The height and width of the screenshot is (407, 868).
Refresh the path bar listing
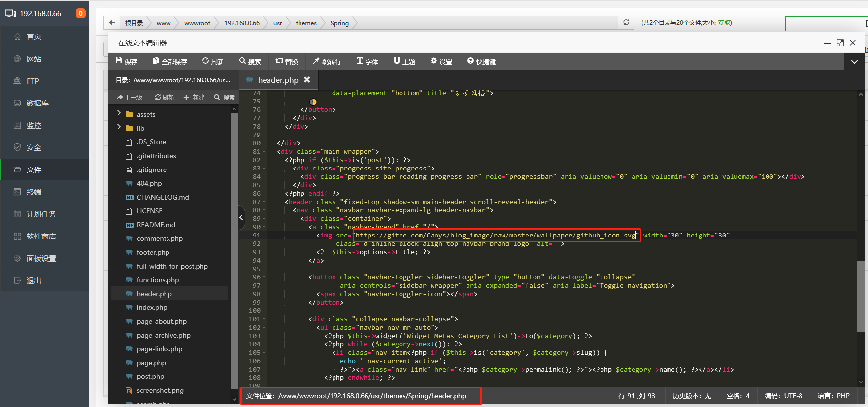tap(626, 22)
